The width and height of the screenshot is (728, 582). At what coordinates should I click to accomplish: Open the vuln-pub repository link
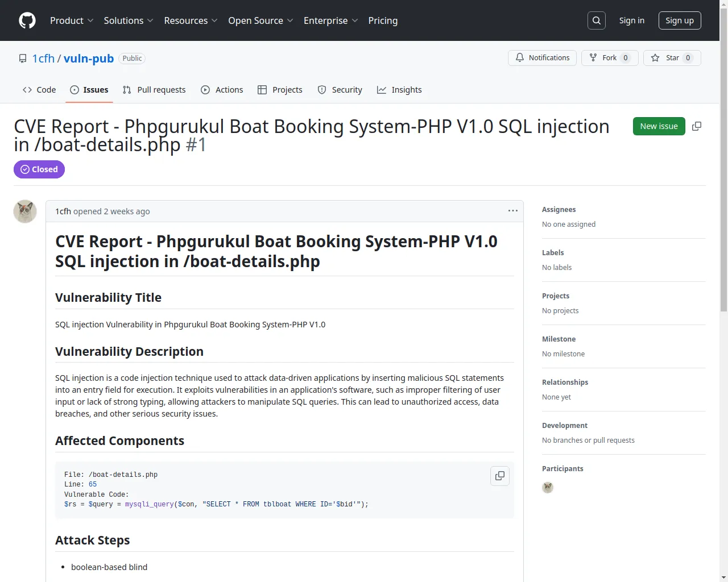tap(89, 59)
